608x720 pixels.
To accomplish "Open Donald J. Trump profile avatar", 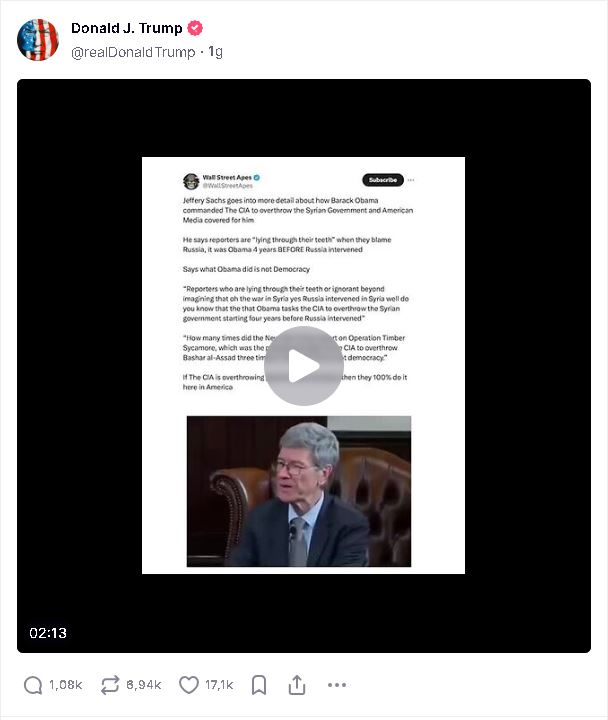I will pos(38,39).
